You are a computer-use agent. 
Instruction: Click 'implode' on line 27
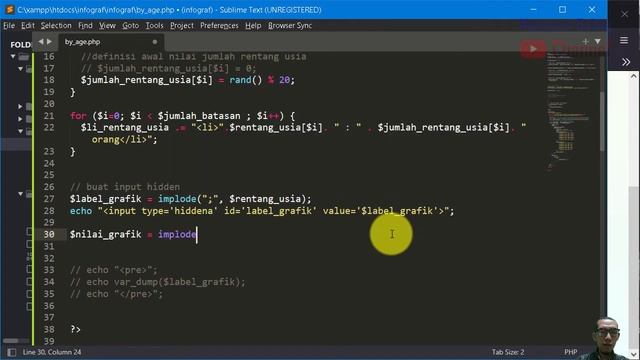click(177, 199)
